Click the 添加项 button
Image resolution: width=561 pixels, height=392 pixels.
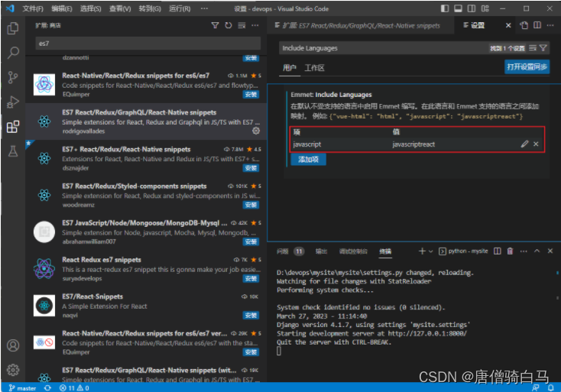click(x=308, y=159)
